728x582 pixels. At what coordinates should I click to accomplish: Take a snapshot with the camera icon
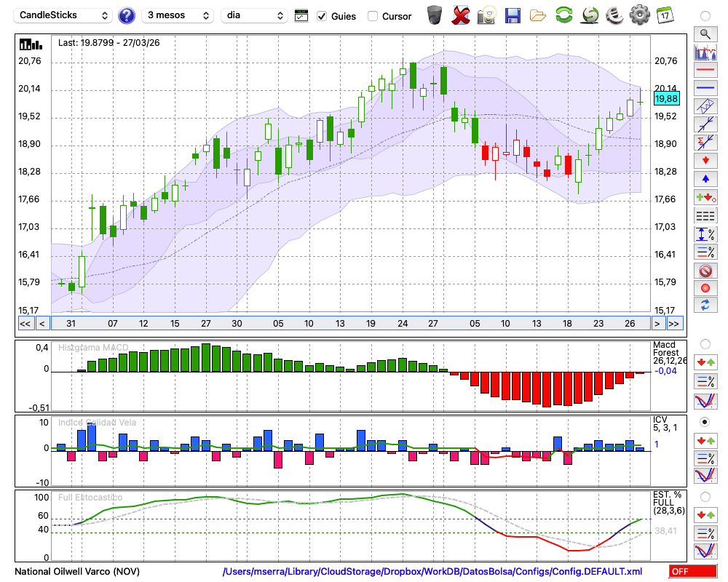[486, 15]
